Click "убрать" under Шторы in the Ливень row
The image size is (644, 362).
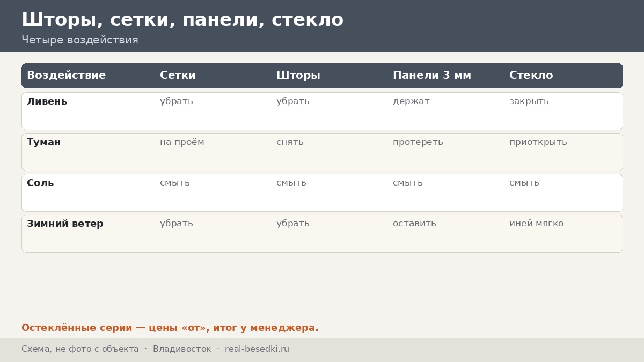click(x=293, y=101)
